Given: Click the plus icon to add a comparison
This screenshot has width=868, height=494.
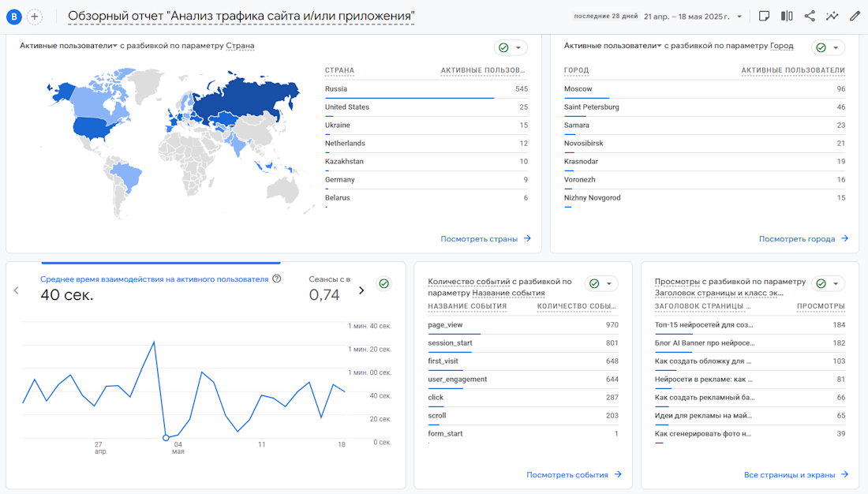Looking at the screenshot, I should pyautogui.click(x=36, y=16).
